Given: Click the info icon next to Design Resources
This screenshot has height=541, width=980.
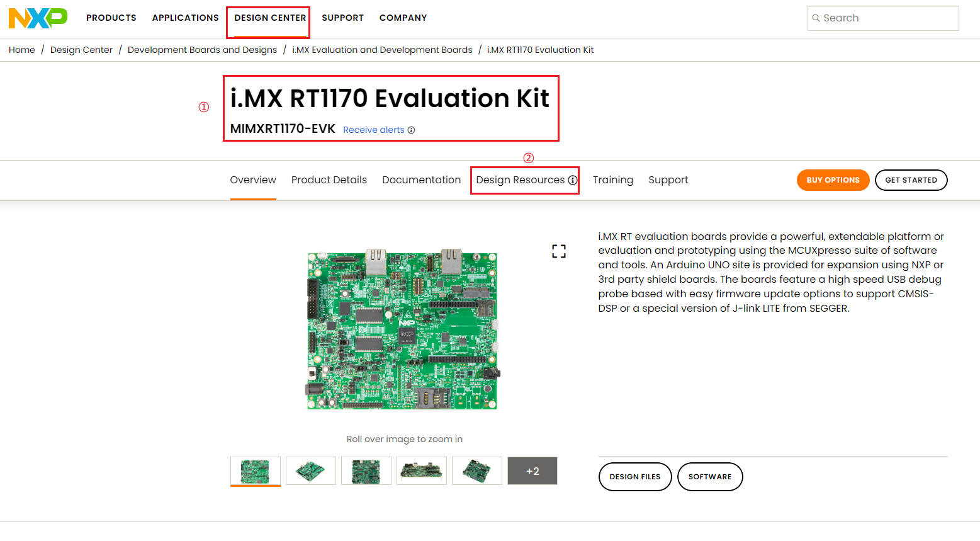Looking at the screenshot, I should (573, 180).
